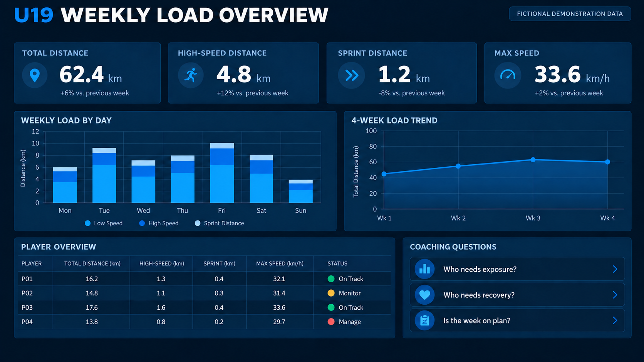This screenshot has height=362, width=644.
Task: Select the Wk 4 data point on trend line
Action: tap(607, 162)
